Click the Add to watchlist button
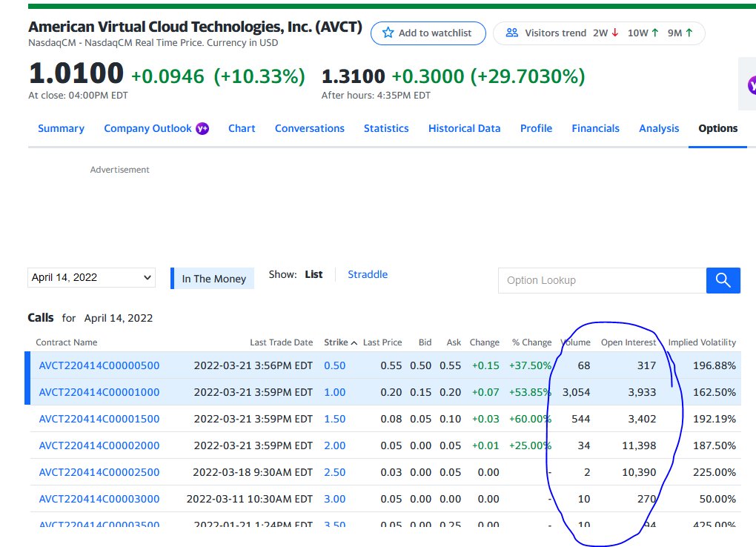Viewport: 756px width, 547px height. [x=428, y=33]
